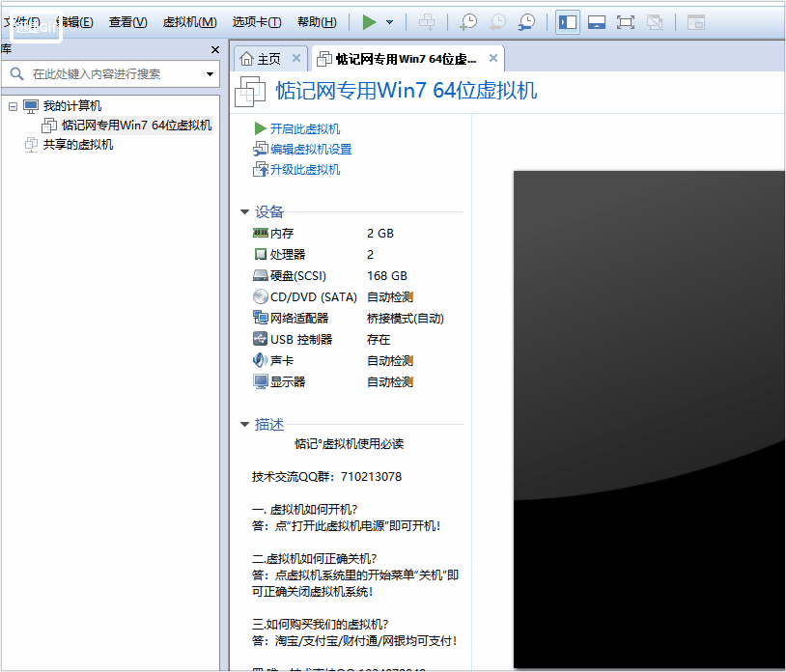Click the green power-on play button in toolbar
Viewport: 786px width, 672px height.
[x=370, y=22]
